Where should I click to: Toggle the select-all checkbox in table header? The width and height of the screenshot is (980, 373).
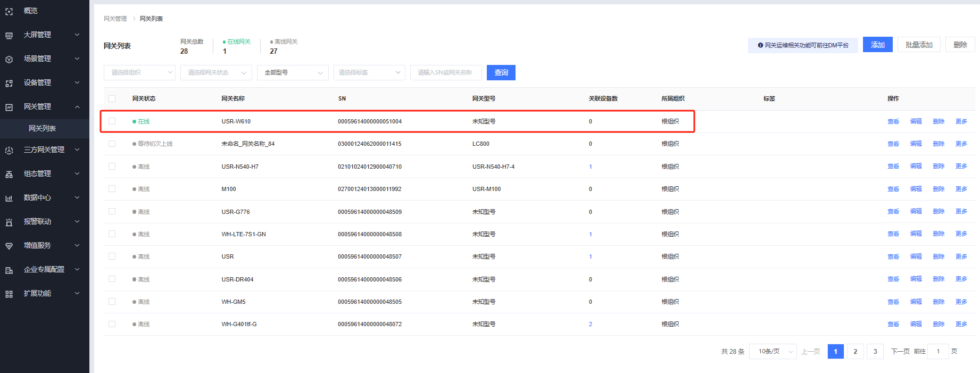112,98
